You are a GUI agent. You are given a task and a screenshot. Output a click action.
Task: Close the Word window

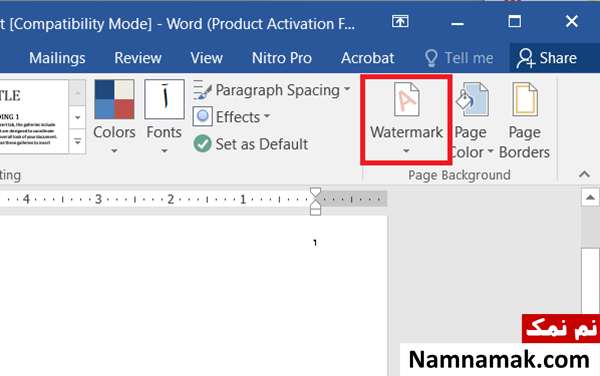click(572, 21)
